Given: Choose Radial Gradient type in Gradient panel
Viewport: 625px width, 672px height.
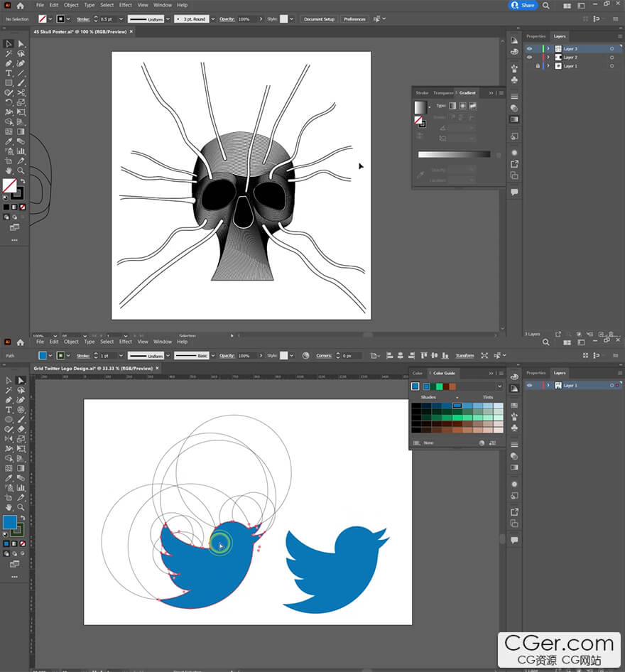Looking at the screenshot, I should 462,106.
